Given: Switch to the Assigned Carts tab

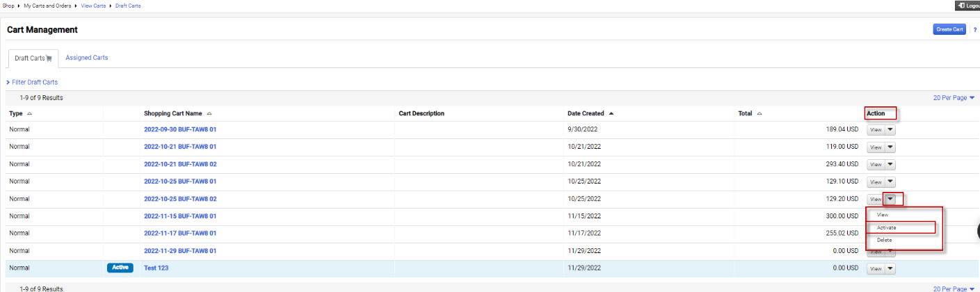Looking at the screenshot, I should point(86,58).
